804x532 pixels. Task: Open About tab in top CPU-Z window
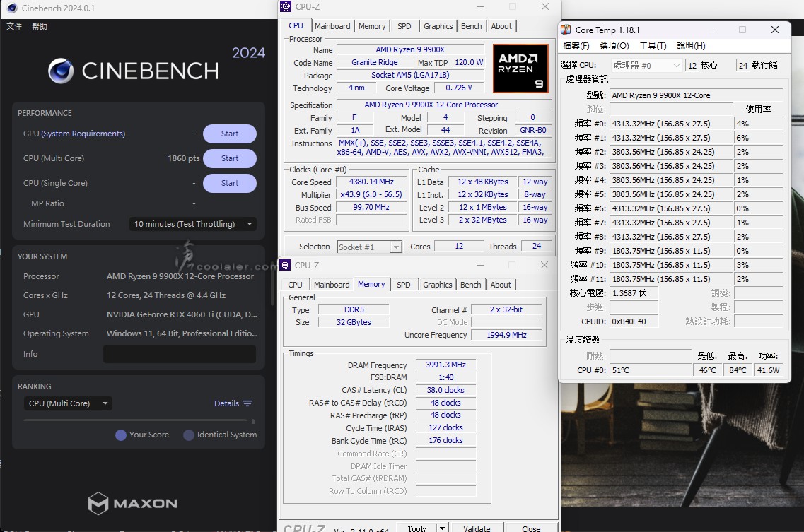(501, 26)
